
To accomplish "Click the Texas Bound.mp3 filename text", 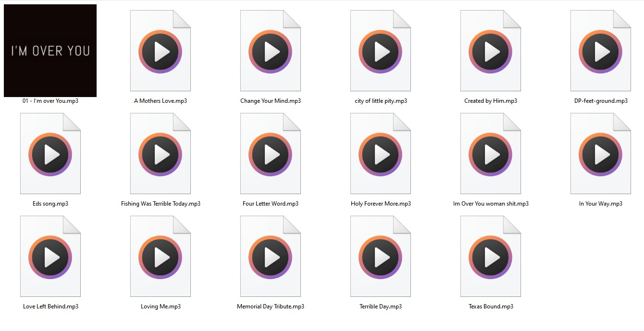I will [491, 306].
